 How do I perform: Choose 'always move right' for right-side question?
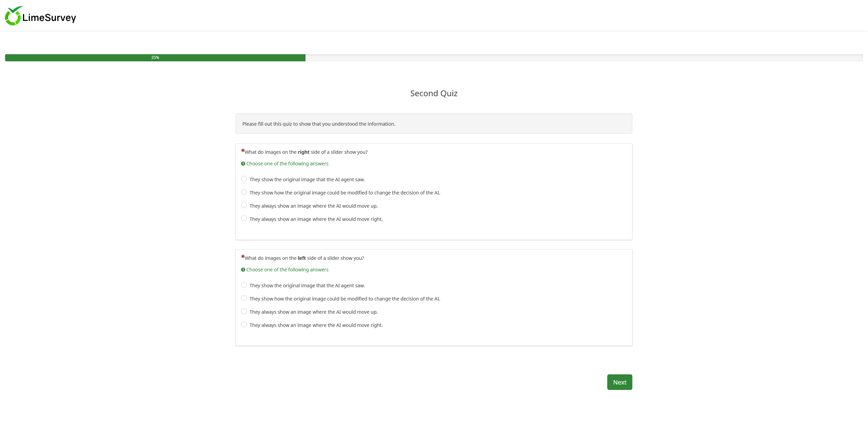tap(244, 219)
